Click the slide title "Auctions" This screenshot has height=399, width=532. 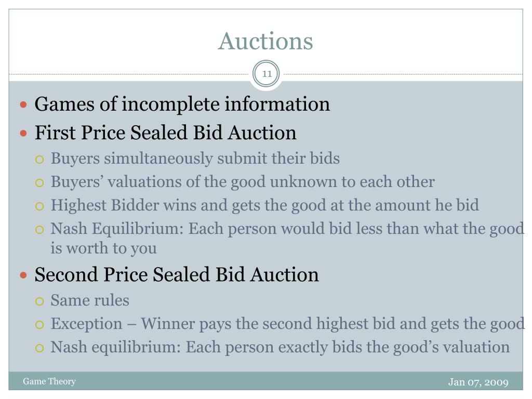click(x=265, y=41)
